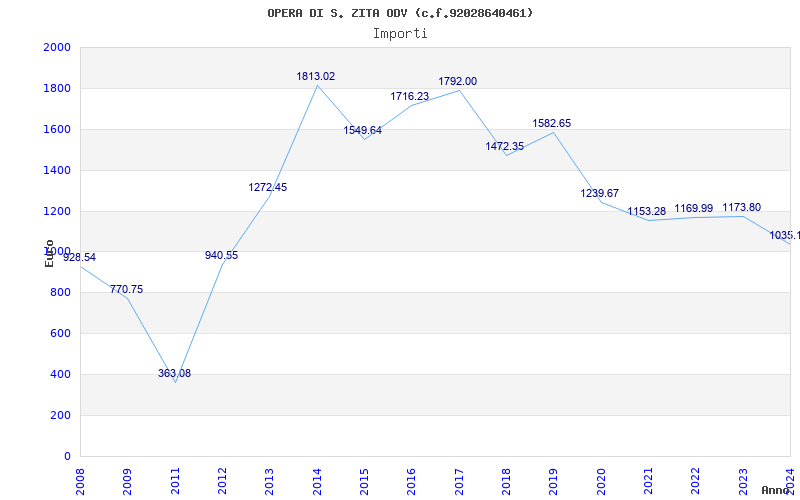
Task: Click the data label 363.08
Action: pos(174,373)
